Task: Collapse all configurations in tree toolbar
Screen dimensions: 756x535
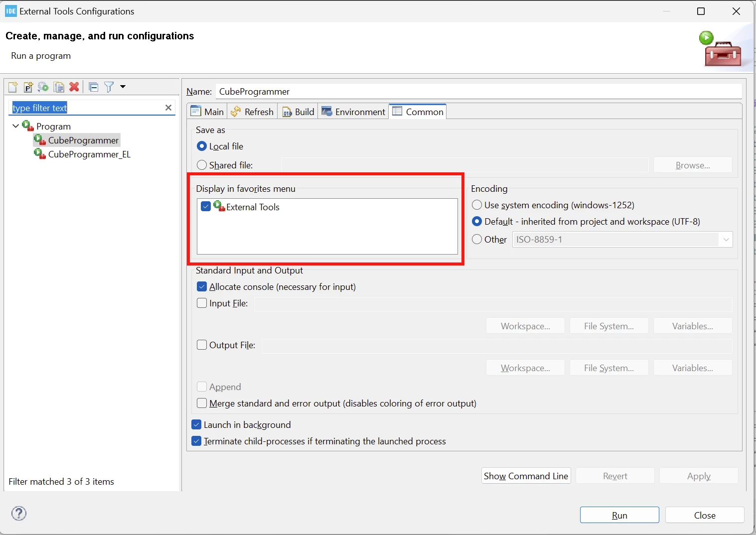Action: pos(93,87)
